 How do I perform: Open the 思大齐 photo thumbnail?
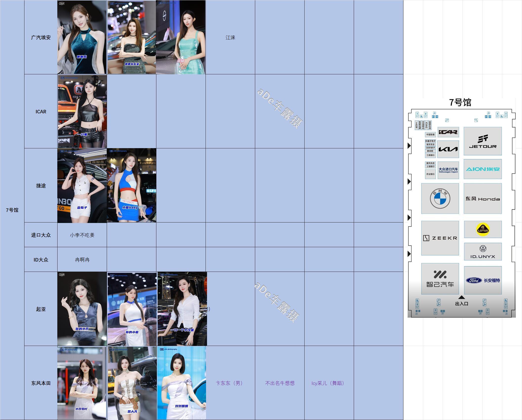[x=132, y=383]
